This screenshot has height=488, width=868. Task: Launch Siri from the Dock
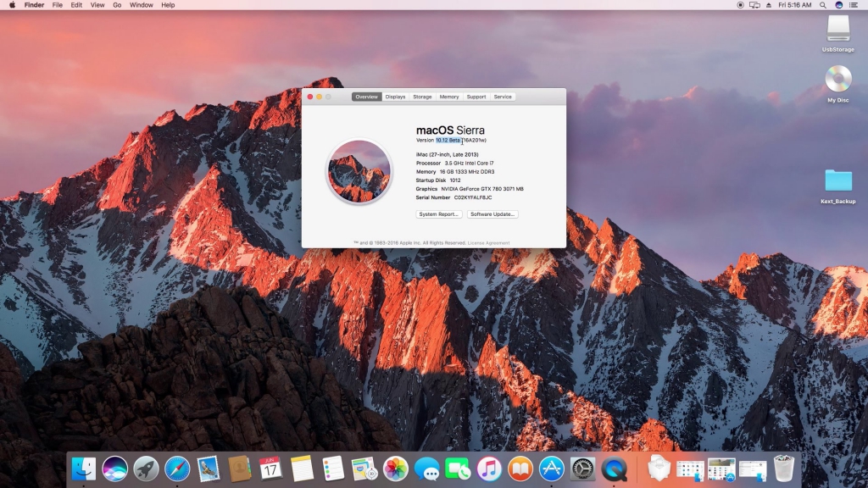(114, 469)
